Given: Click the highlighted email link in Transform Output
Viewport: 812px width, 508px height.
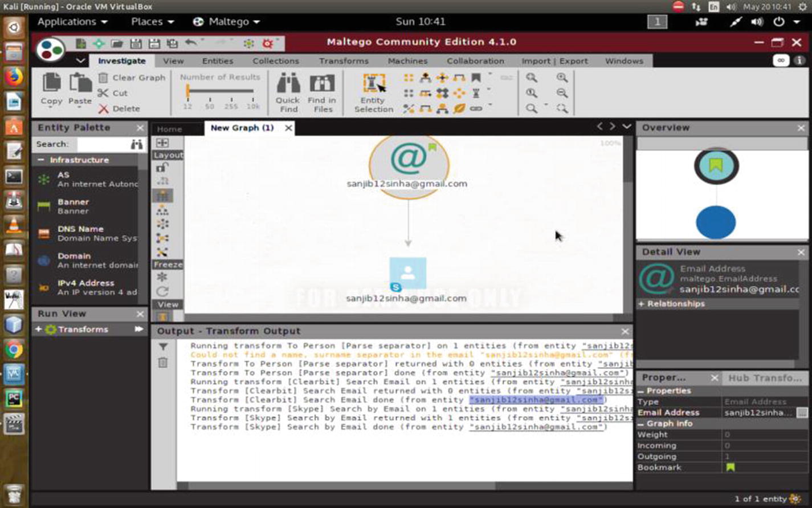Looking at the screenshot, I should click(x=536, y=400).
